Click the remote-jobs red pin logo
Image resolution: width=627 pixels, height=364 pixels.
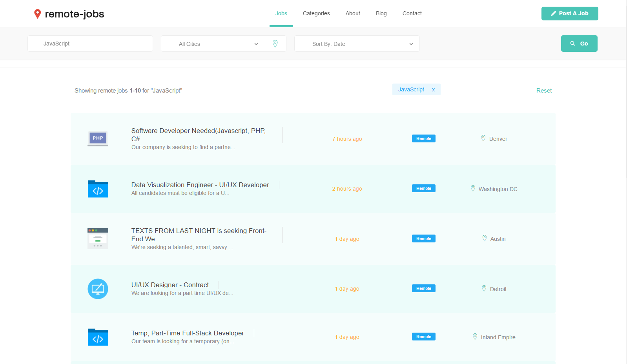38,14
